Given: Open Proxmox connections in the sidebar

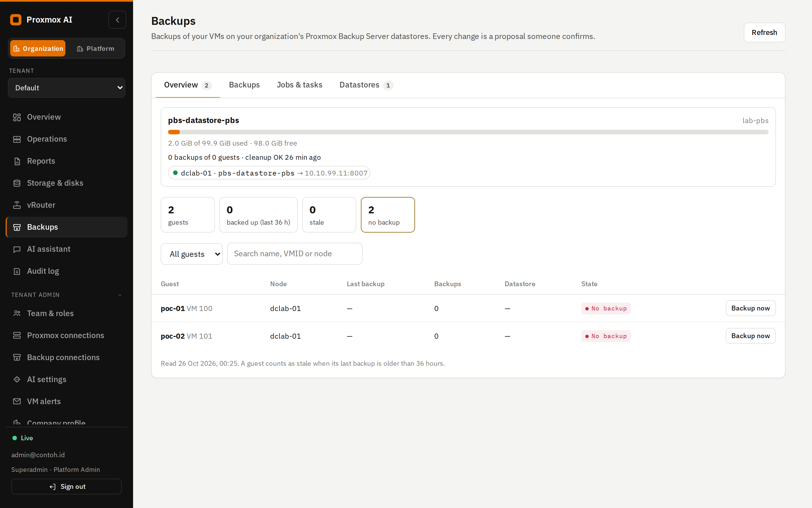Looking at the screenshot, I should click(x=67, y=335).
